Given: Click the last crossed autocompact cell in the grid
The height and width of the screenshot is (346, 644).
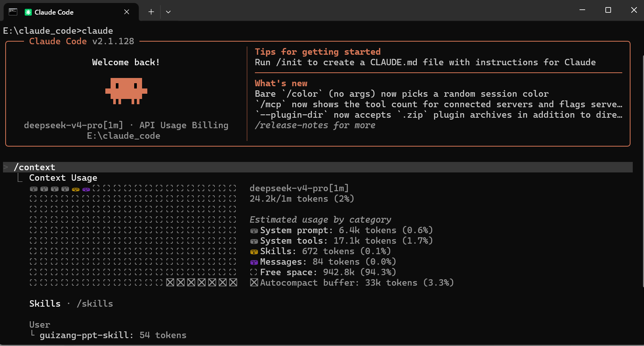Looking at the screenshot, I should click(x=233, y=282).
